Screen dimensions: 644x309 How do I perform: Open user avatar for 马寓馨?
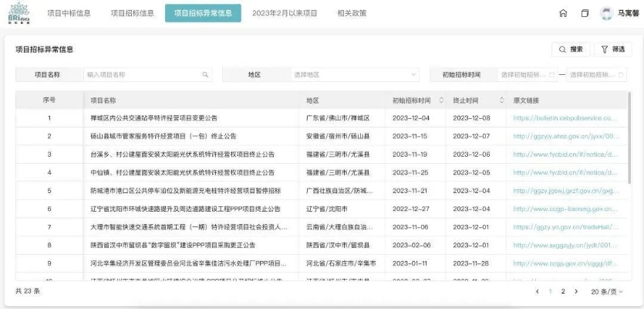[x=606, y=14]
